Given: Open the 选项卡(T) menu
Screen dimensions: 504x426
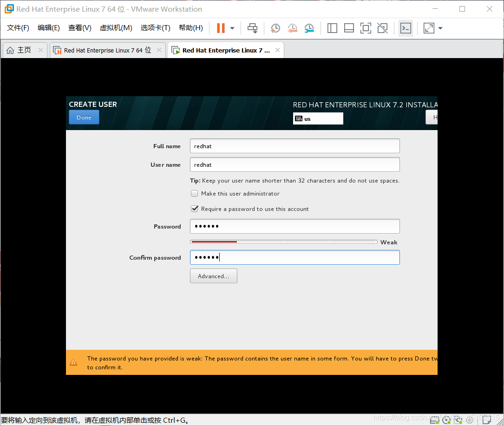Looking at the screenshot, I should pyautogui.click(x=155, y=28).
